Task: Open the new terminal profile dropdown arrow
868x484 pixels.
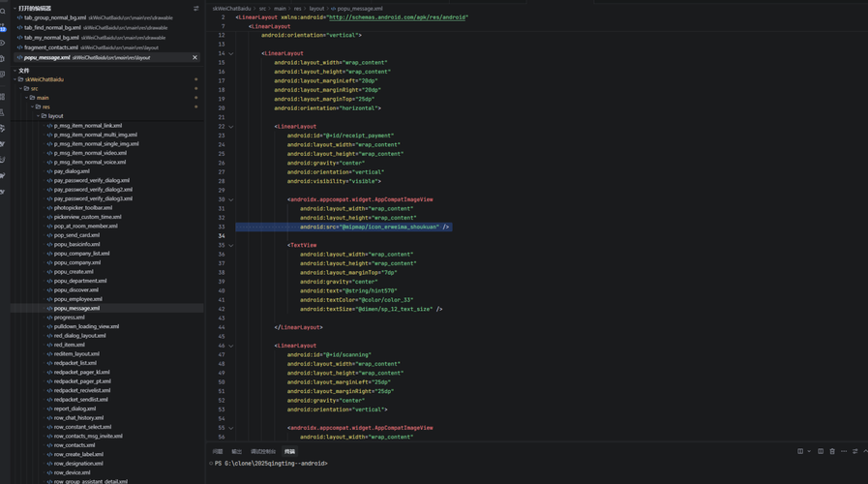Action: [809, 451]
